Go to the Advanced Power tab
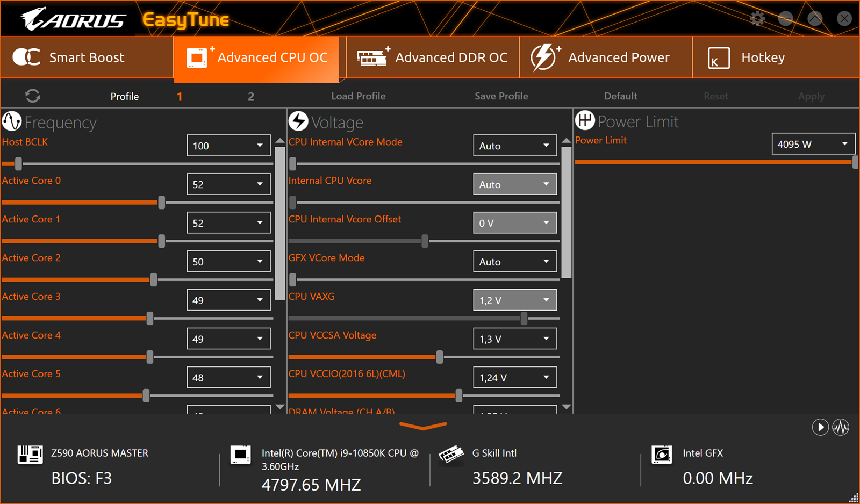 click(606, 57)
